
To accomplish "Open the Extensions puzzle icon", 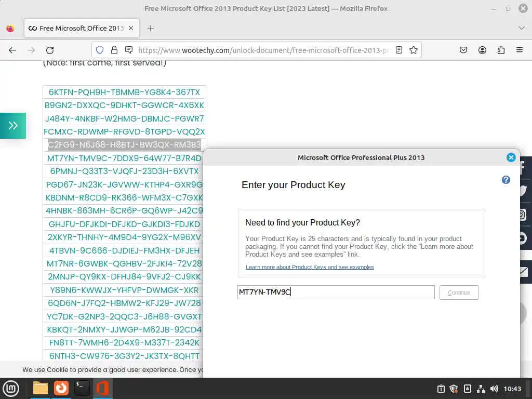I will tap(501, 50).
